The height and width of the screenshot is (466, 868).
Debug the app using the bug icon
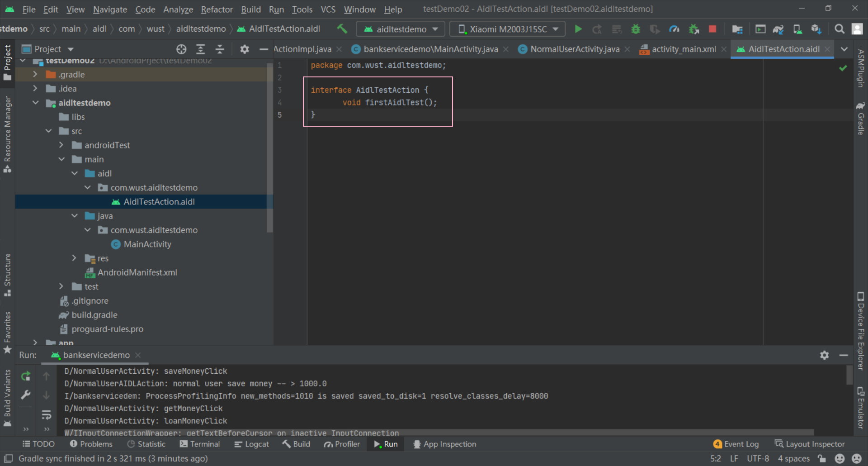(x=636, y=29)
